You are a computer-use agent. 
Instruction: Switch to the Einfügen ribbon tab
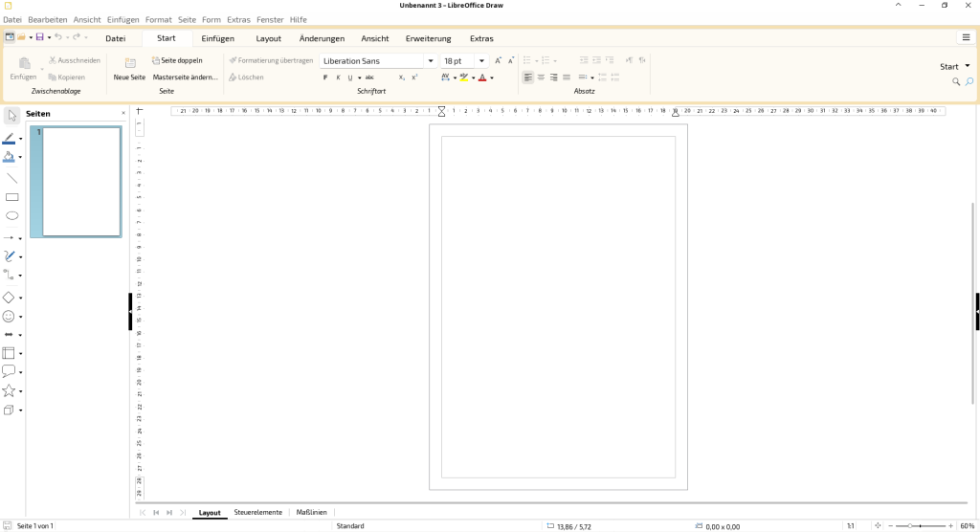click(x=217, y=38)
